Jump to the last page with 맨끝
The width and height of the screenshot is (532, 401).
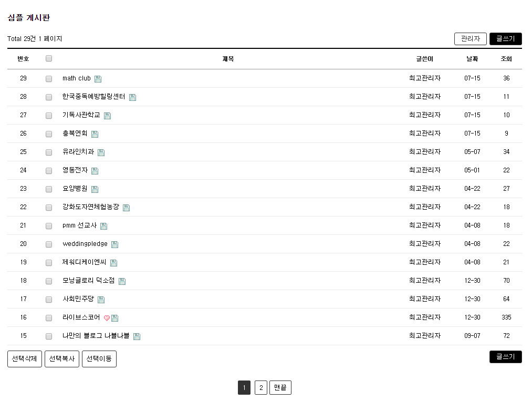280,388
